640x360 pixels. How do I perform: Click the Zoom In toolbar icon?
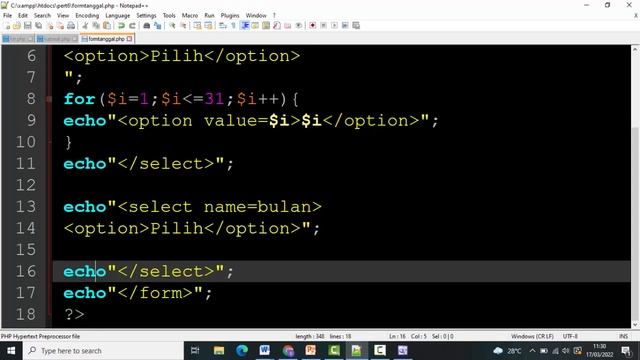point(172,25)
